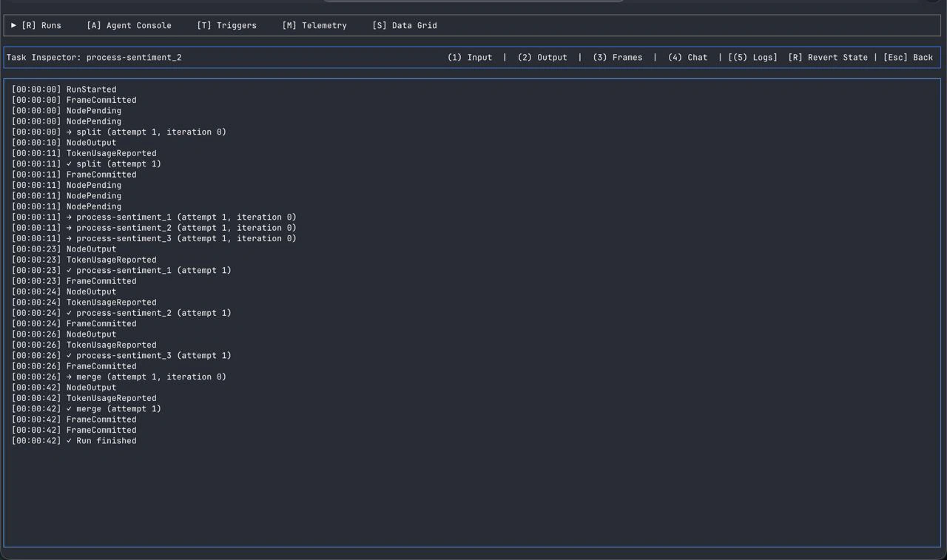Click the NodeOutput line at 00:00:42
Viewport: 947px width, 560px height.
64,387
